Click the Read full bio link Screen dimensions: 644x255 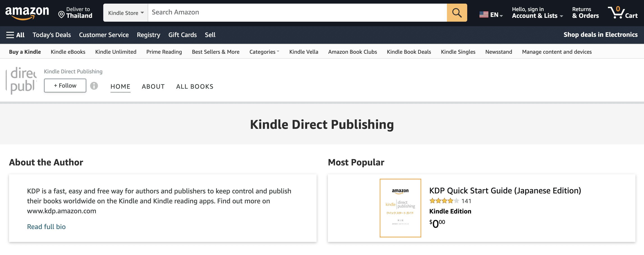46,227
